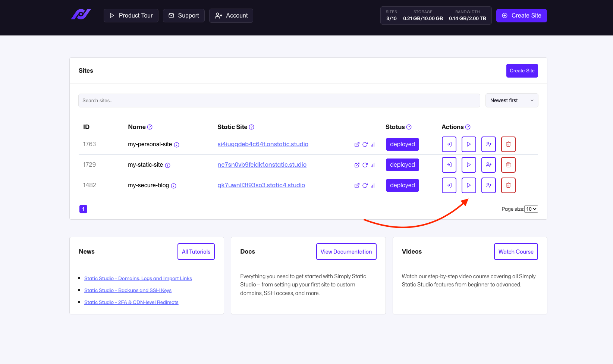Image resolution: width=613 pixels, height=364 pixels.
Task: Open help tooltip beside Status column
Action: (x=409, y=127)
